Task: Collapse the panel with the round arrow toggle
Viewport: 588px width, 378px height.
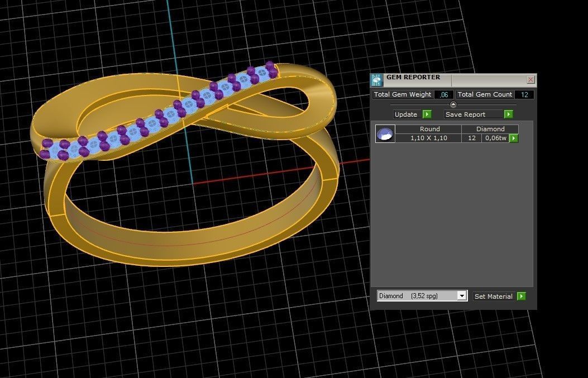Action: click(x=453, y=104)
